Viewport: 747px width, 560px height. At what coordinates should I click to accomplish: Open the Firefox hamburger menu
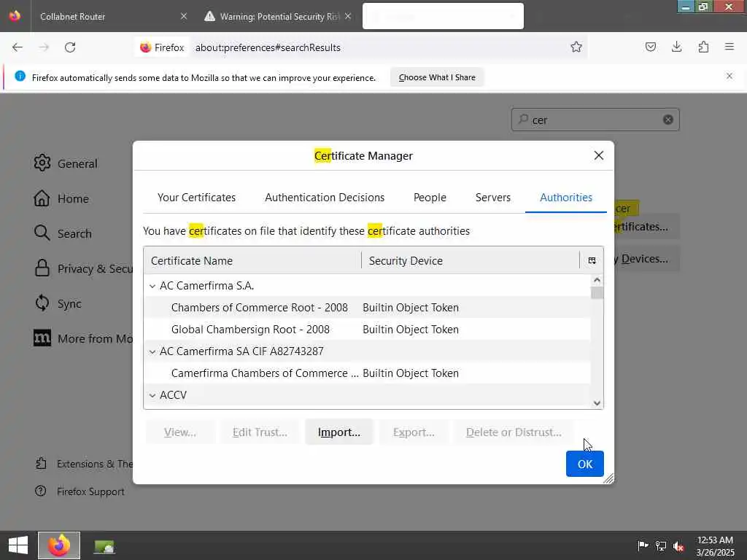(729, 47)
